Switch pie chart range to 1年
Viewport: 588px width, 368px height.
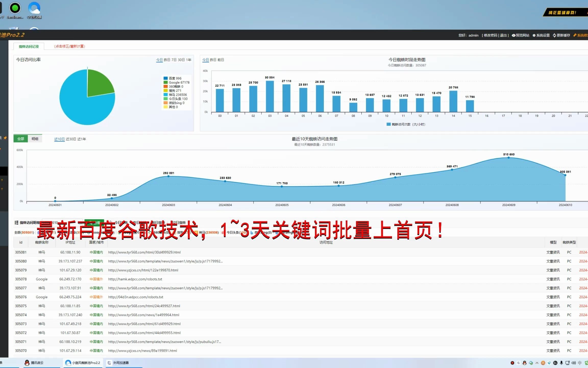coord(189,60)
